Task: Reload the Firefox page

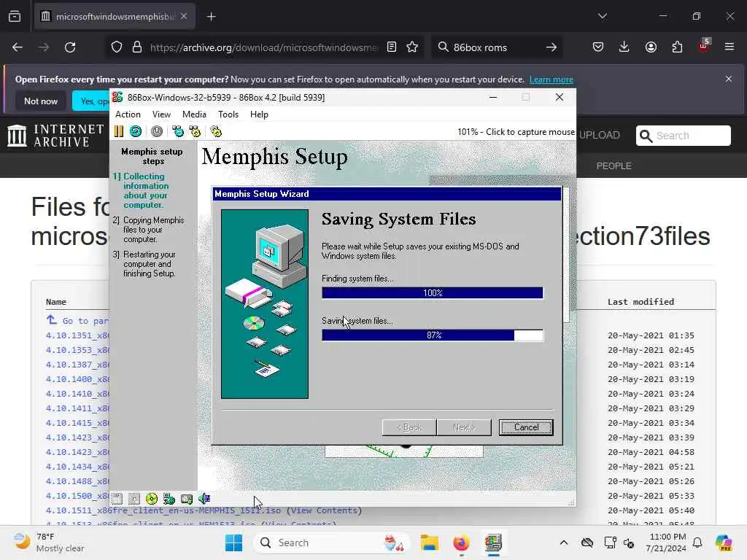Action: 70,47
